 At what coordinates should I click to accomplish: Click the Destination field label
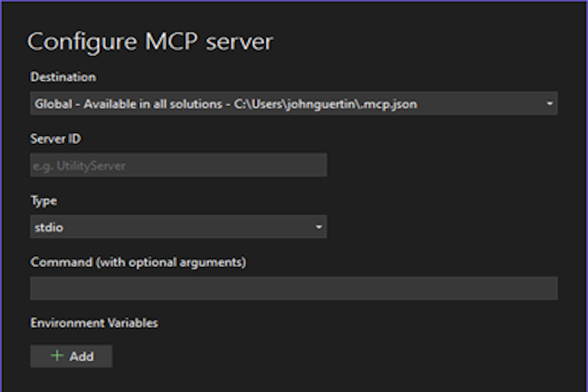tap(62, 77)
